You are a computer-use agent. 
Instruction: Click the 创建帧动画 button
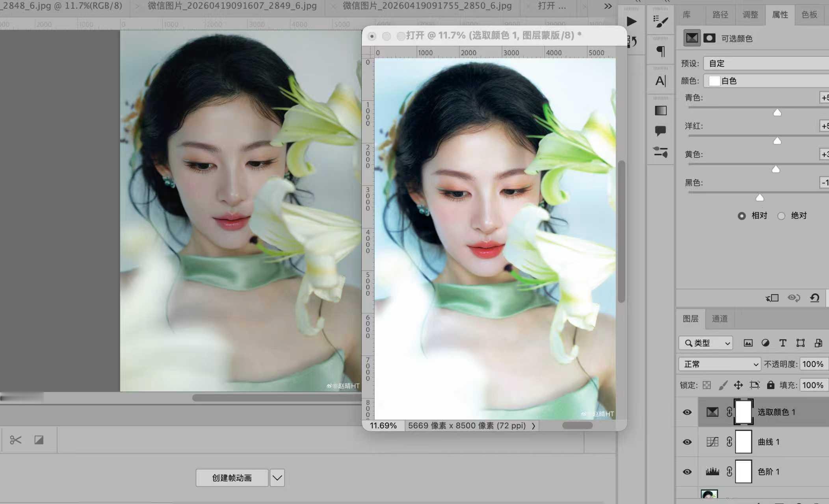tap(232, 478)
